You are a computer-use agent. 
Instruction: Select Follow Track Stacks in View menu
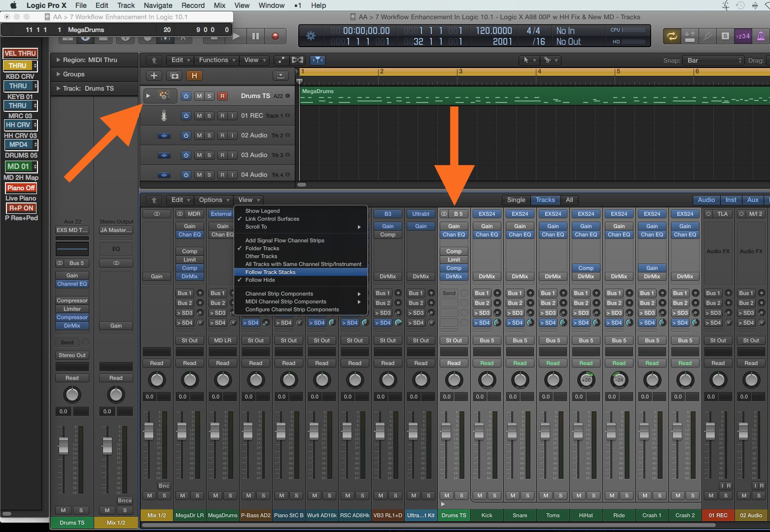tap(301, 272)
